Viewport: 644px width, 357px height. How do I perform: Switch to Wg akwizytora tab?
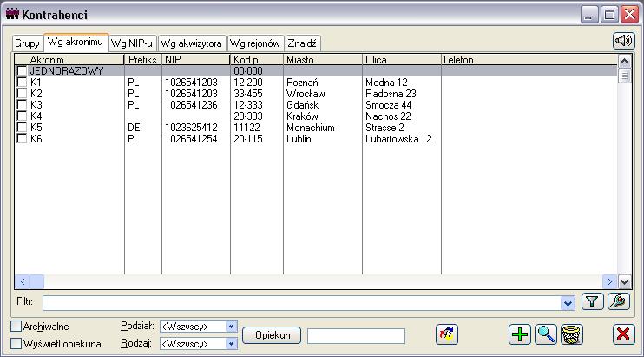pos(191,43)
